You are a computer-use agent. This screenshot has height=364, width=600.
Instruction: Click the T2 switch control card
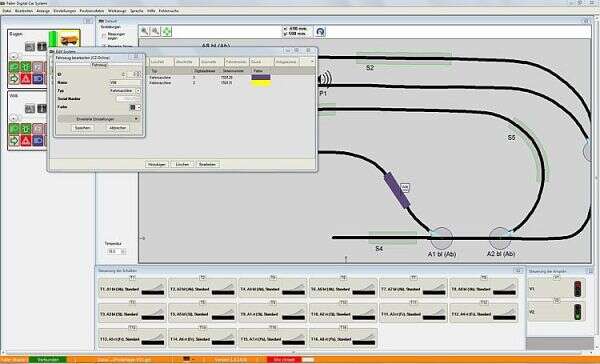click(202, 288)
